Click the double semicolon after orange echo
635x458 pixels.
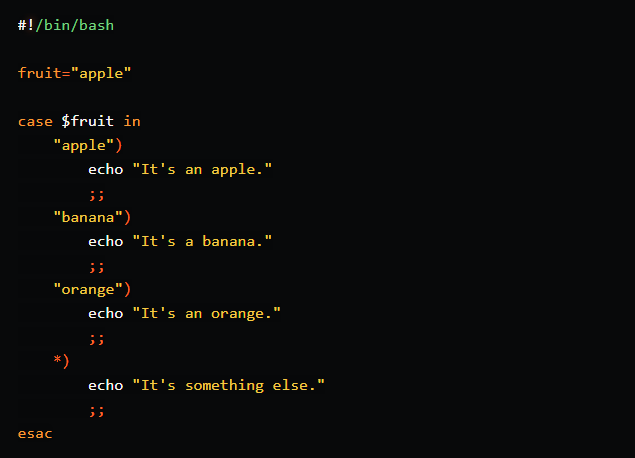point(97,339)
